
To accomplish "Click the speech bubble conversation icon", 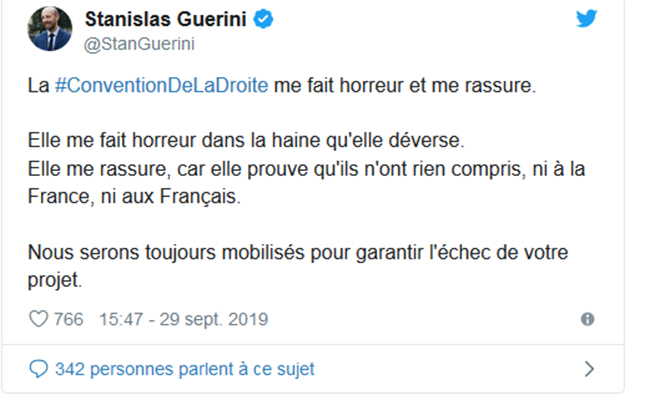I will (x=40, y=369).
